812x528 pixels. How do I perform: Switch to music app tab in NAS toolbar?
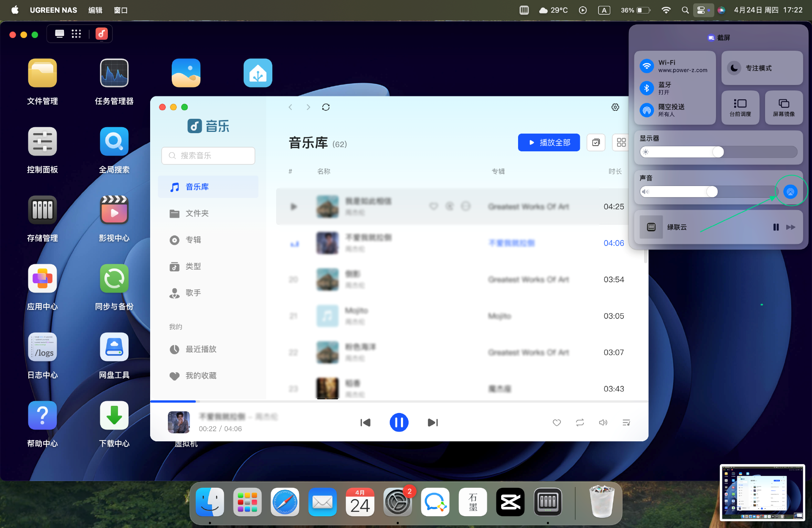(101, 34)
